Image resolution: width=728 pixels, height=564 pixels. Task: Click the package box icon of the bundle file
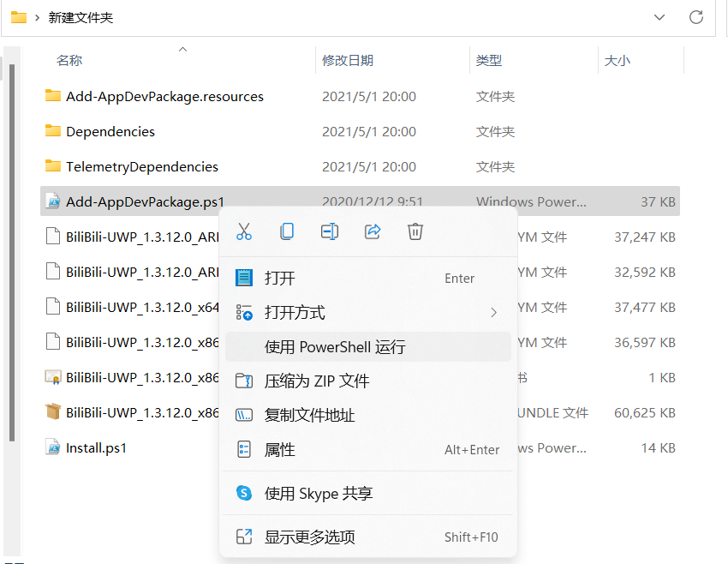pos(53,411)
